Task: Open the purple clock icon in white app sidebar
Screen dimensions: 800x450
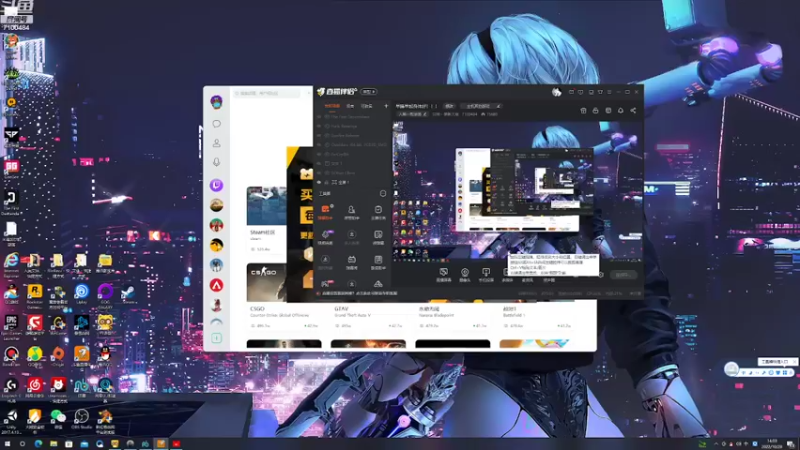Action: click(216, 185)
